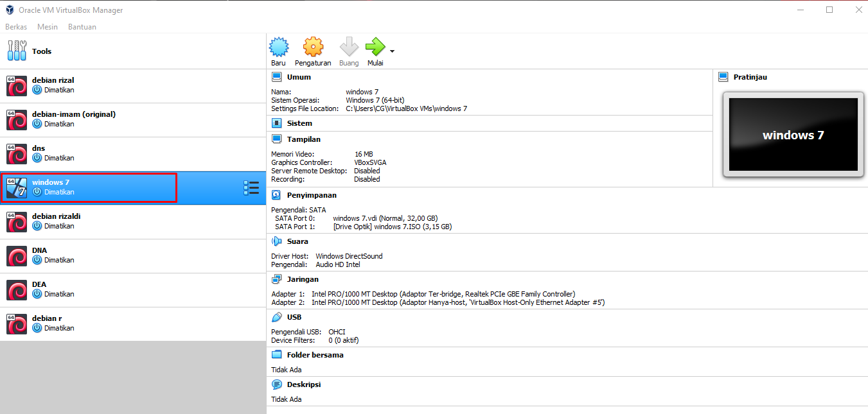The height and width of the screenshot is (414, 868).
Task: Click the VirtualBox title bar app icon
Action: (x=10, y=10)
